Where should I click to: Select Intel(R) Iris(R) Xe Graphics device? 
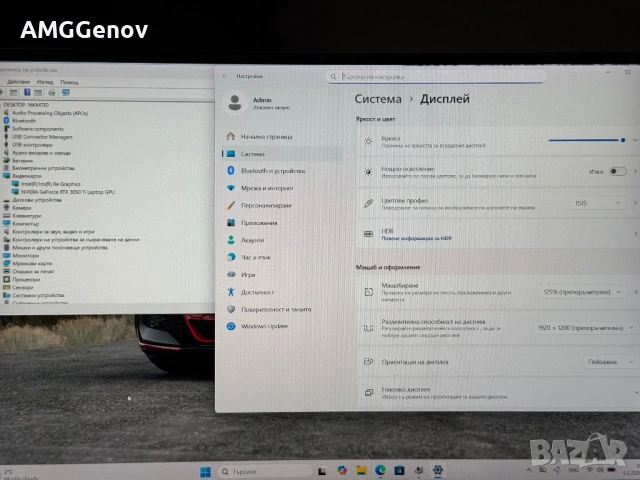(50, 184)
